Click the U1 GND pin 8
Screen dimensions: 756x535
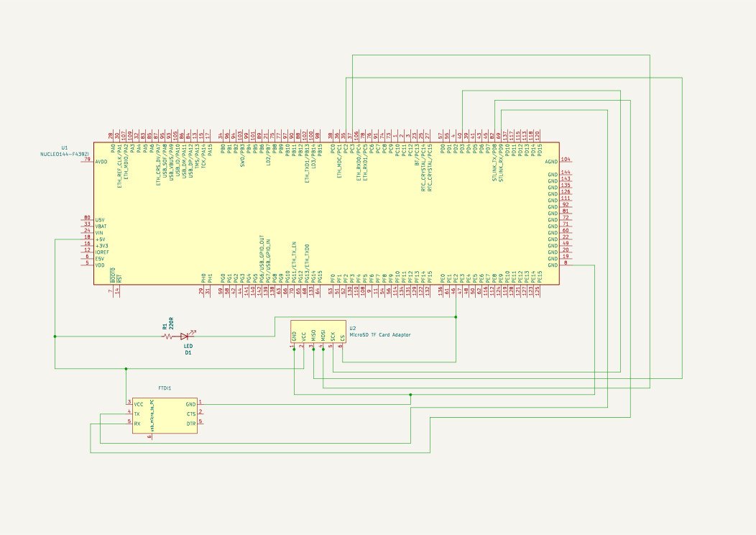566,265
